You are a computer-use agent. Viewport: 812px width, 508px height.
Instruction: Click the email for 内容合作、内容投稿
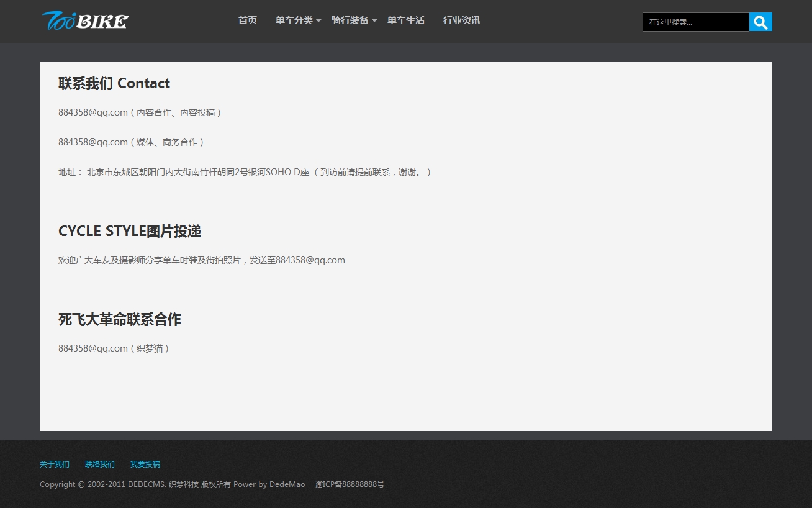(x=93, y=112)
